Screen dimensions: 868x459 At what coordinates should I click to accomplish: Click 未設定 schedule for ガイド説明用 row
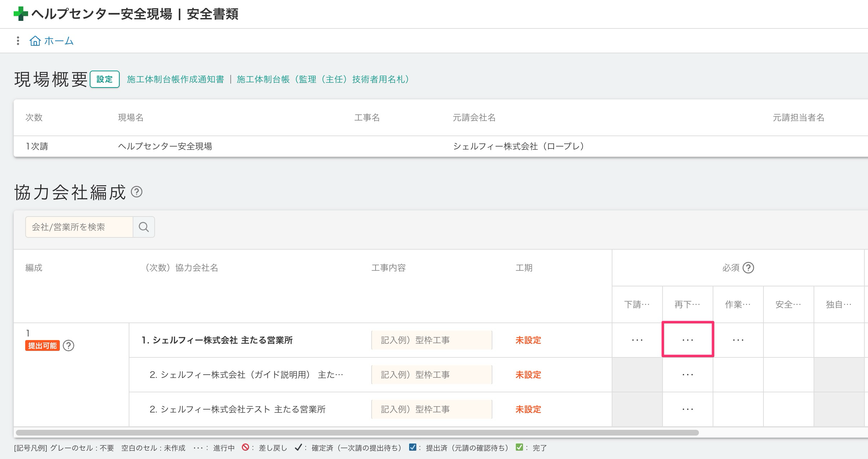tap(528, 375)
